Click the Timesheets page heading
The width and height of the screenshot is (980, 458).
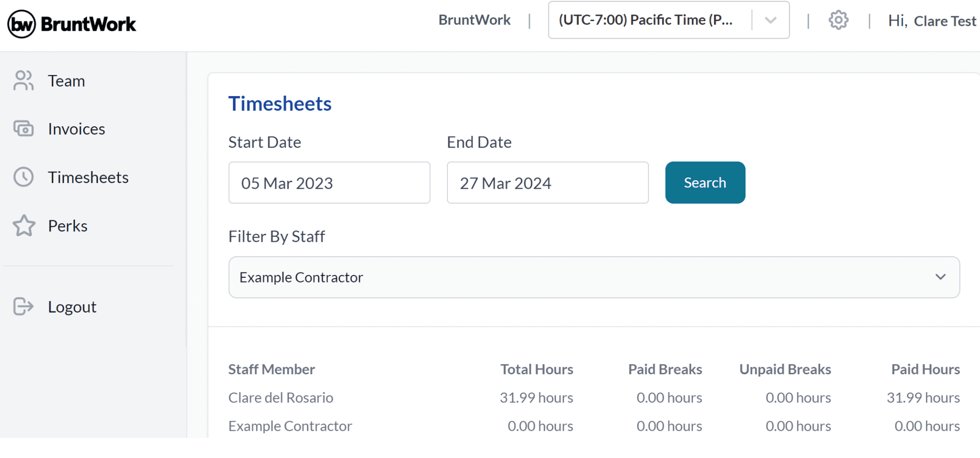coord(280,103)
